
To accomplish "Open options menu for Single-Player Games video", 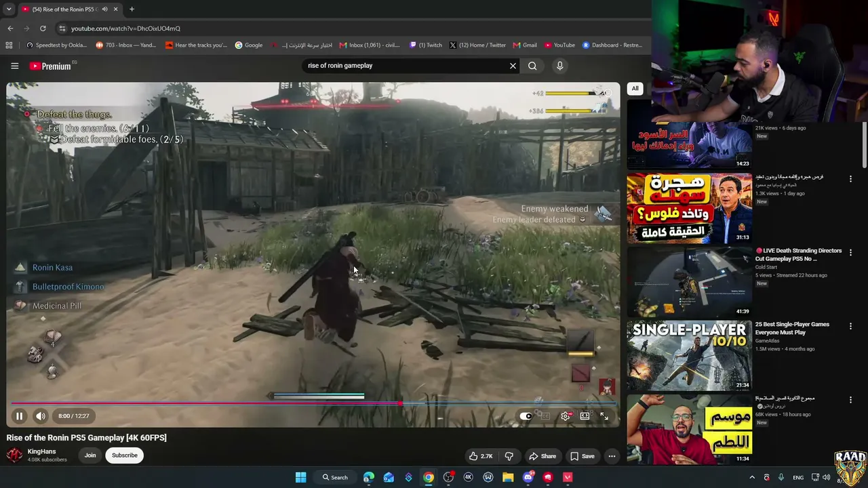I will click(850, 326).
